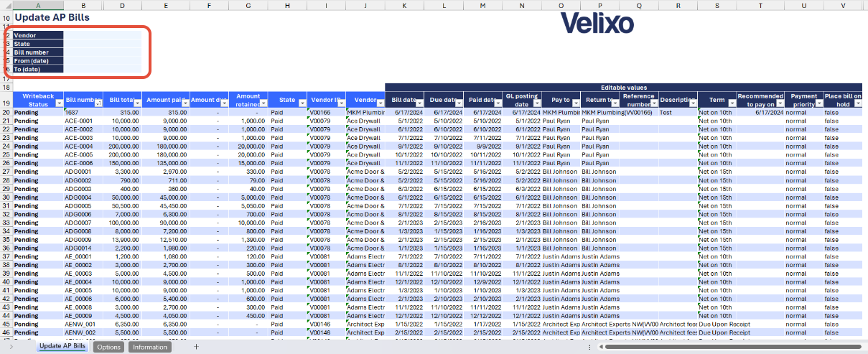
Task: Add a new sheet with the plus icon
Action: click(x=196, y=347)
